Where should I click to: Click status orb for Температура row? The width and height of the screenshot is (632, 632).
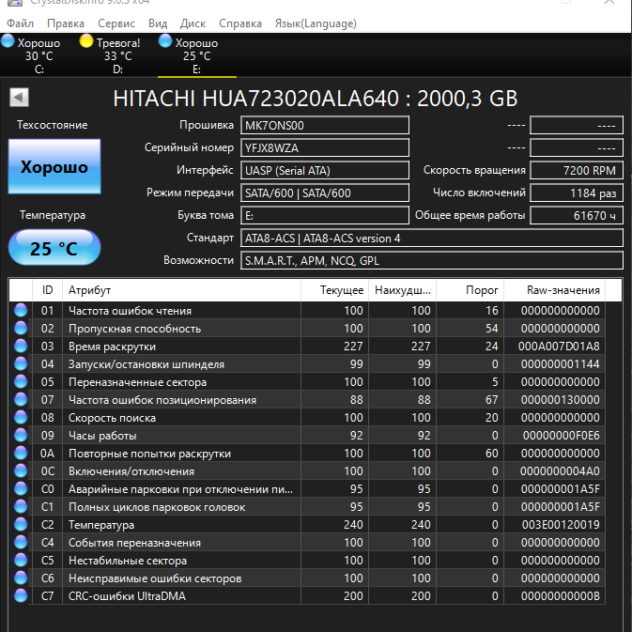point(21,524)
